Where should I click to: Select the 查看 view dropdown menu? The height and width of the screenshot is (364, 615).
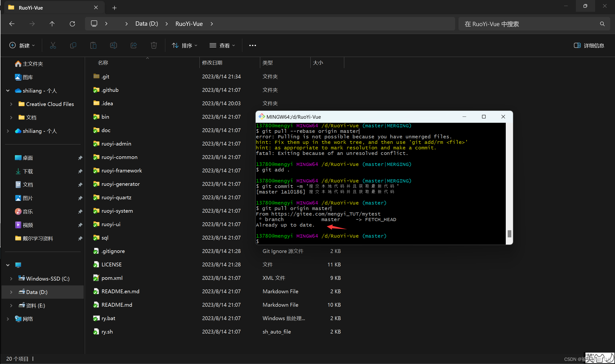click(223, 45)
